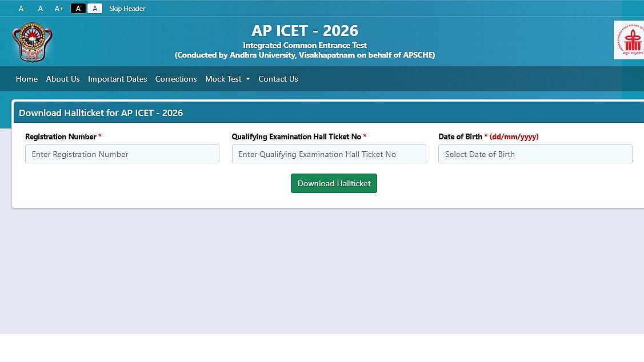The width and height of the screenshot is (644, 362).
Task: Switch to black background contrast theme
Action: coord(78,9)
